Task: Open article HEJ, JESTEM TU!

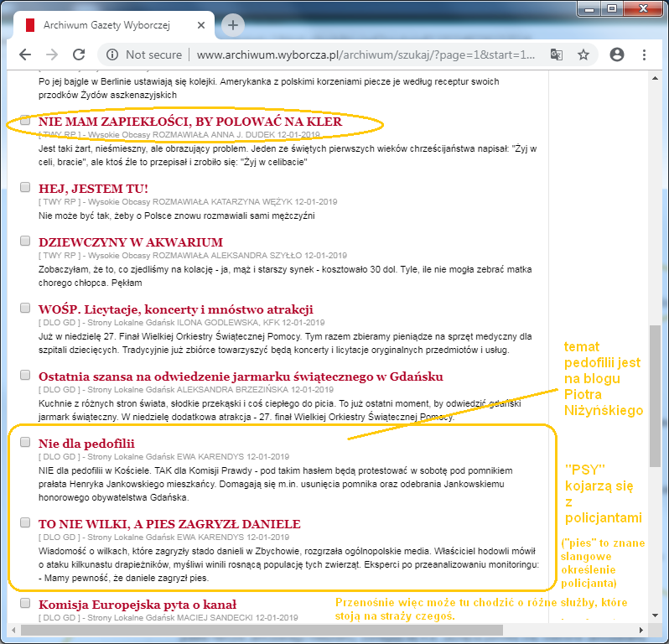Action: (93, 189)
